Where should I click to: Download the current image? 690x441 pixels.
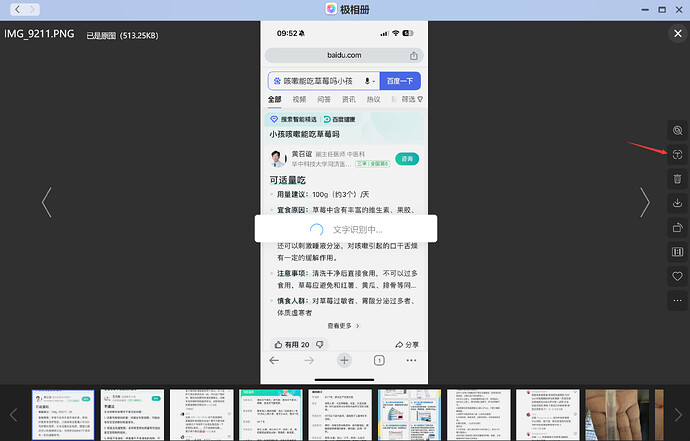677,203
